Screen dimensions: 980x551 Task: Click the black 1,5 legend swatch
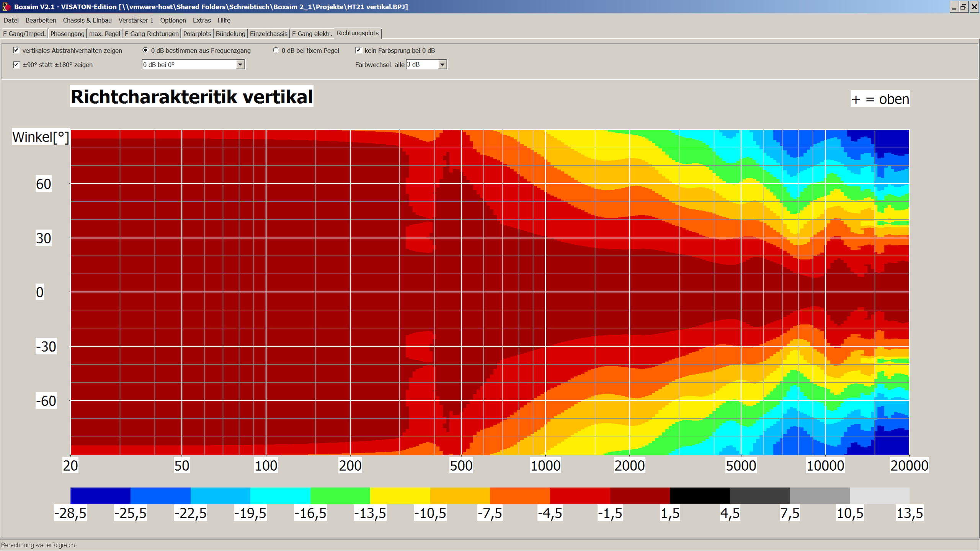click(700, 496)
